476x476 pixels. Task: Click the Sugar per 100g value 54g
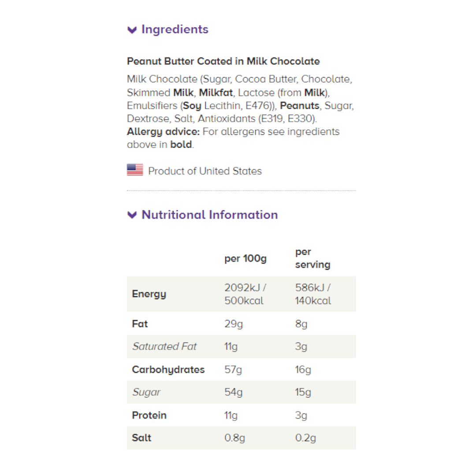pyautogui.click(x=233, y=392)
